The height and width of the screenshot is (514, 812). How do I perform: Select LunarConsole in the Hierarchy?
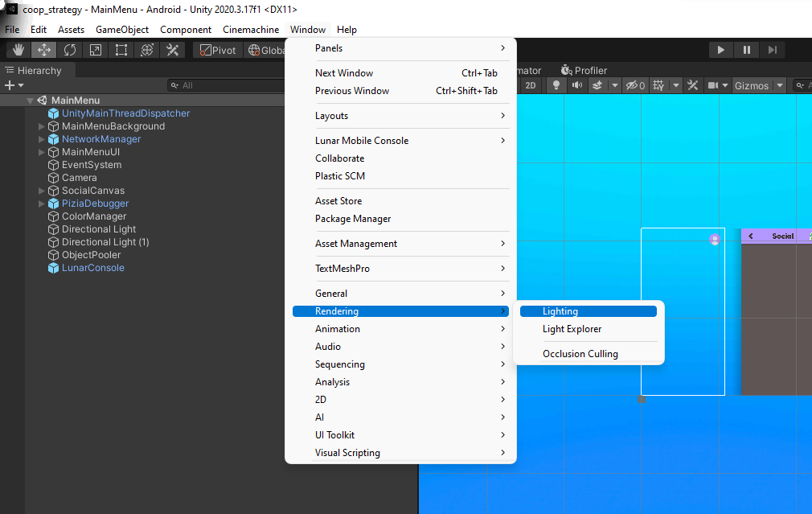(92, 268)
